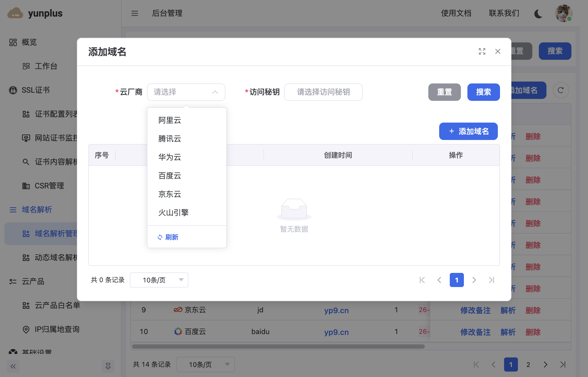Open IP归属地查询 sidebar item
588x377 pixels.
click(57, 329)
